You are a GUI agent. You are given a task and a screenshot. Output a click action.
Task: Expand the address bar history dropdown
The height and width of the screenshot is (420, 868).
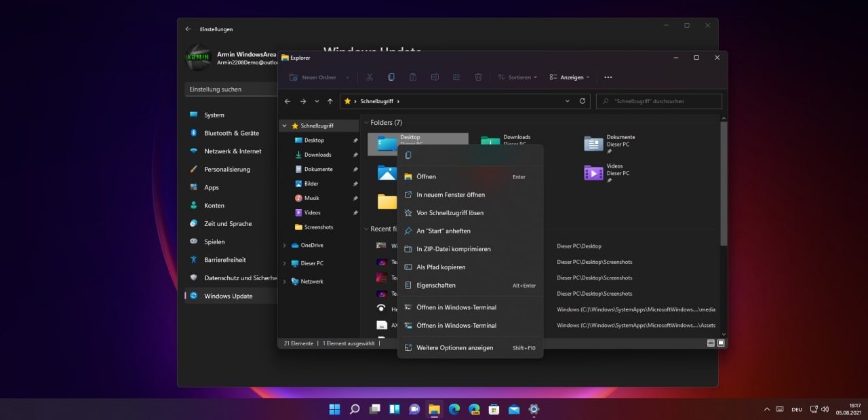[x=568, y=101]
